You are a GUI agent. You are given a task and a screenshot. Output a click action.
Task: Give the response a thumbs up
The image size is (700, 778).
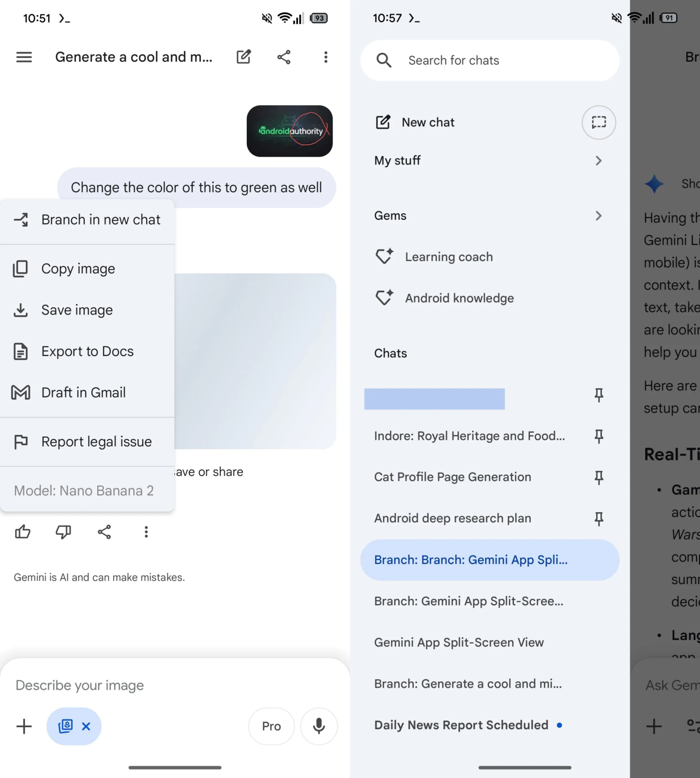coord(23,532)
